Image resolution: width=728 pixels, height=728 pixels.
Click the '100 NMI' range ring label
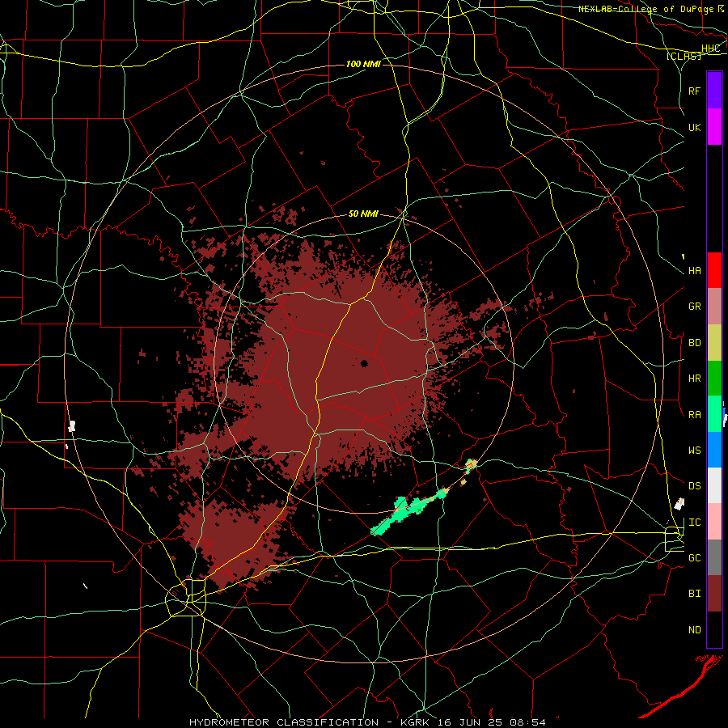tap(363, 64)
